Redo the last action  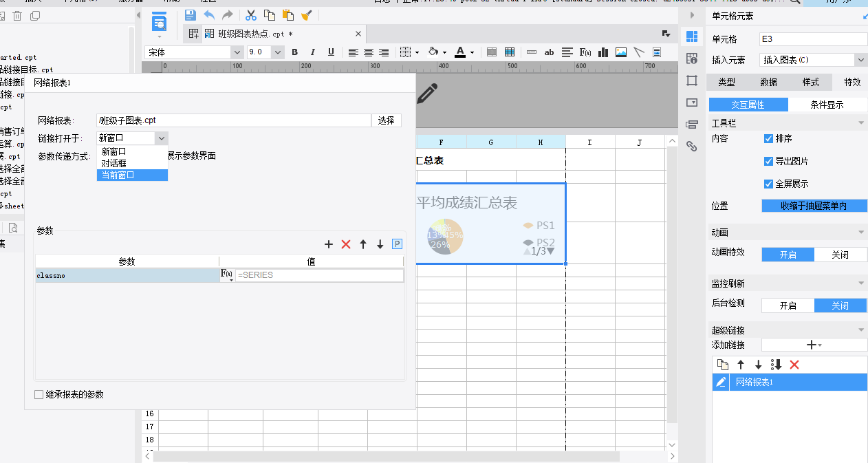[227, 14]
